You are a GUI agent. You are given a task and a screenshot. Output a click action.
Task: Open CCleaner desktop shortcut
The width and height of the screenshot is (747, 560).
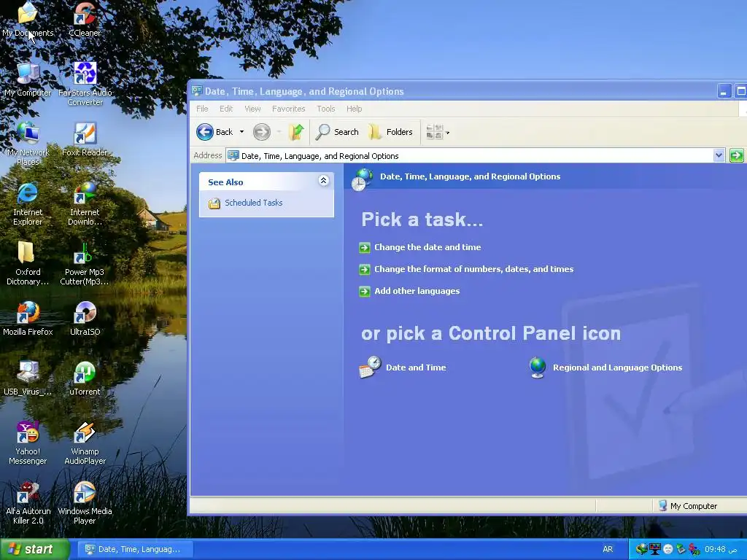click(85, 19)
